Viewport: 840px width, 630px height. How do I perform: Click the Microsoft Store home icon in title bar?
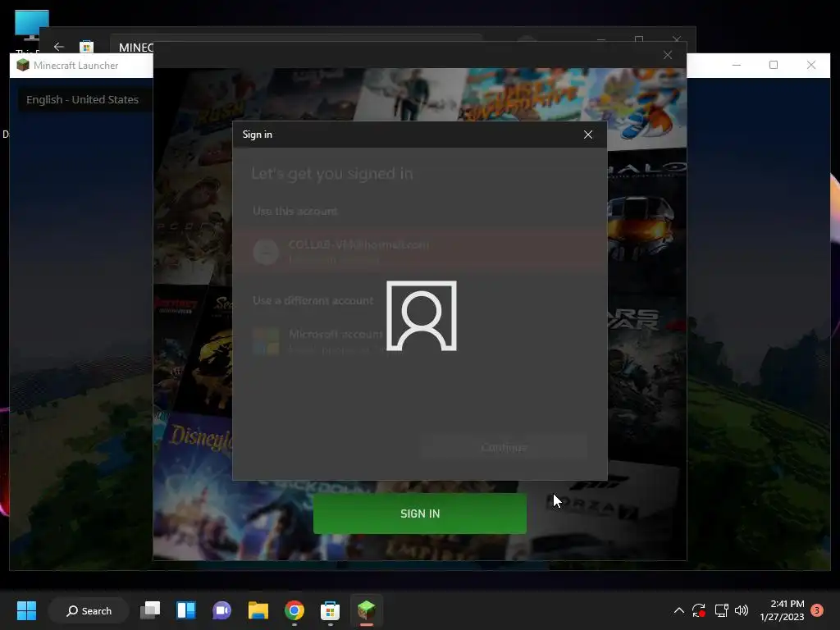click(x=86, y=47)
